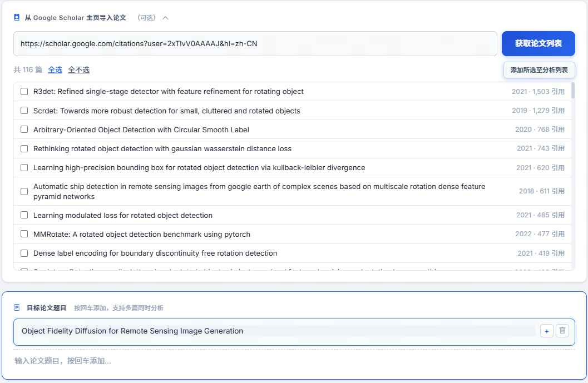Click the paper list vertical scrollbar
The width and height of the screenshot is (588, 383).
click(x=573, y=92)
